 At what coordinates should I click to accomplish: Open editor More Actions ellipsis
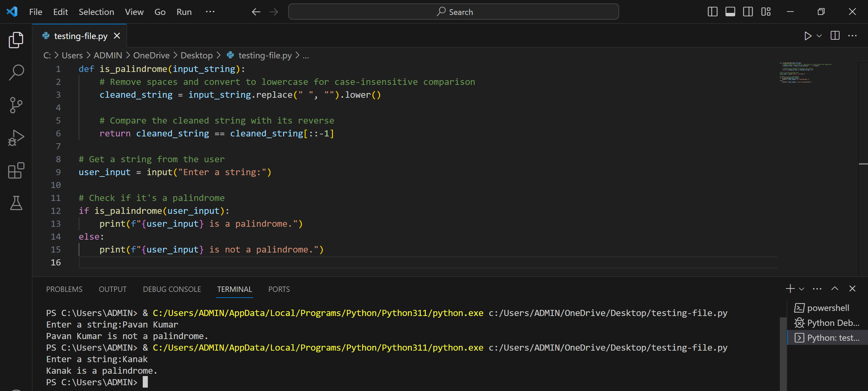tap(852, 36)
